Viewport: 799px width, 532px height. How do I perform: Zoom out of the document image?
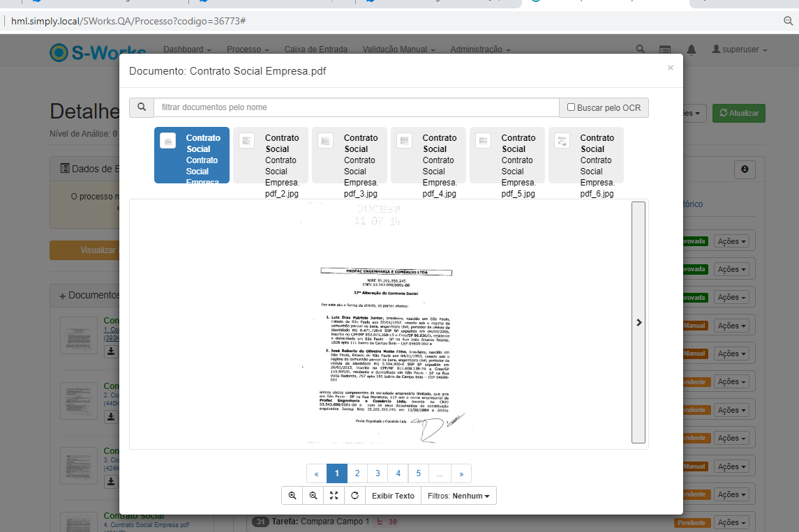tap(313, 495)
